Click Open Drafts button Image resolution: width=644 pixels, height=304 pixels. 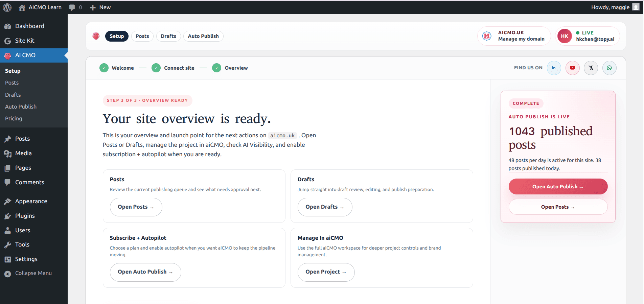tap(325, 207)
